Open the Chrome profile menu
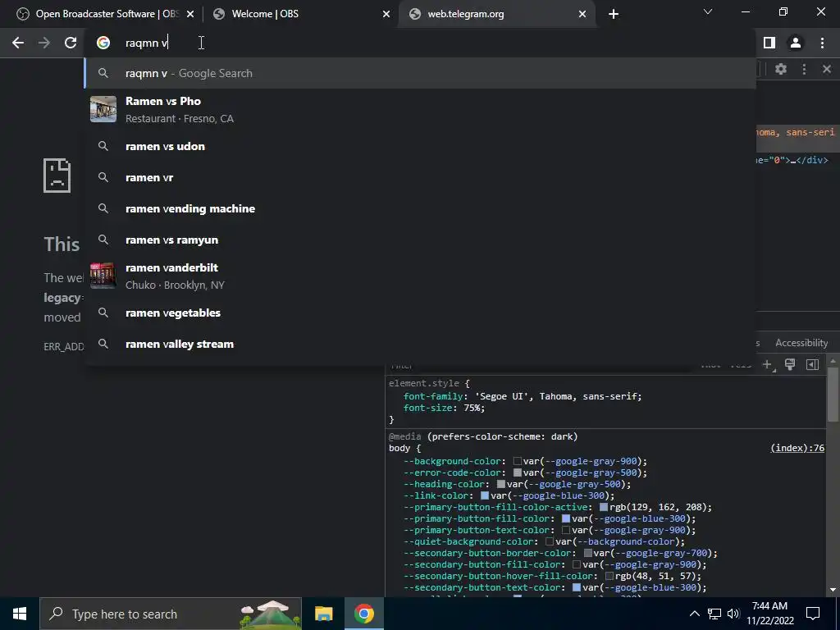Image resolution: width=840 pixels, height=630 pixels. (x=796, y=43)
